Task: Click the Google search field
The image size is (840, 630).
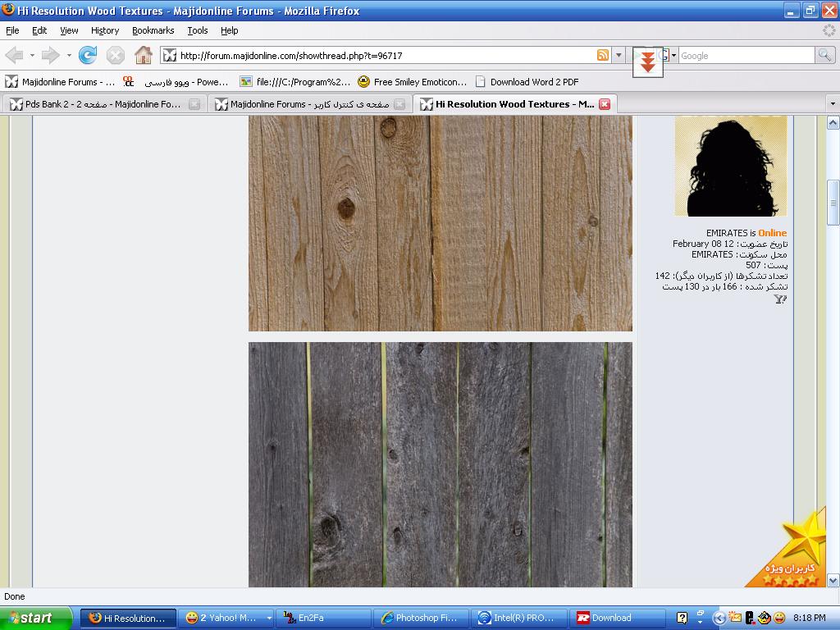Action: [x=746, y=55]
